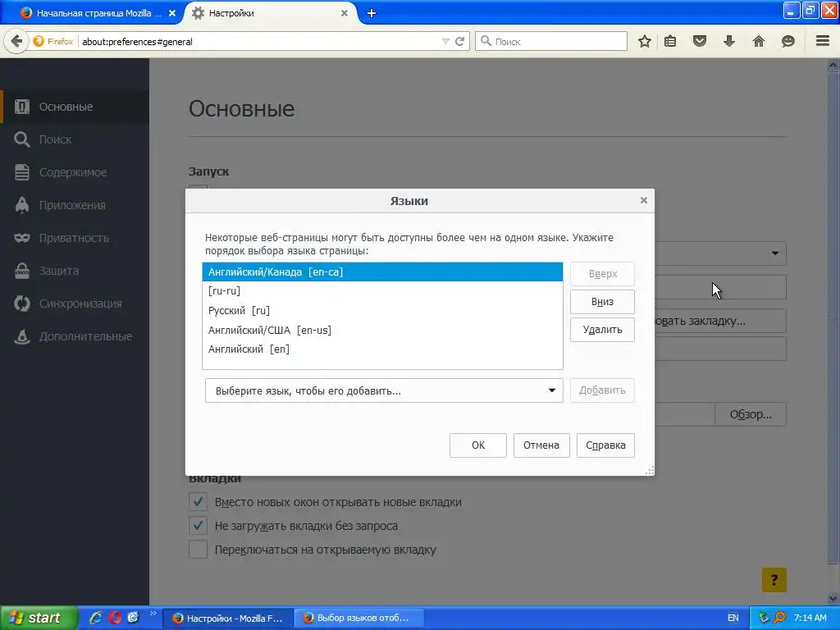
Task: Toggle Не загружать вкладки без запроса checkbox
Action: (199, 526)
